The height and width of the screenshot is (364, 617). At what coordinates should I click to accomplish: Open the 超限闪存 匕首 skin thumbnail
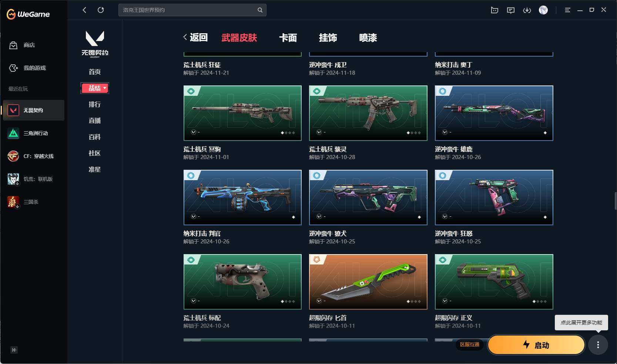(x=368, y=282)
